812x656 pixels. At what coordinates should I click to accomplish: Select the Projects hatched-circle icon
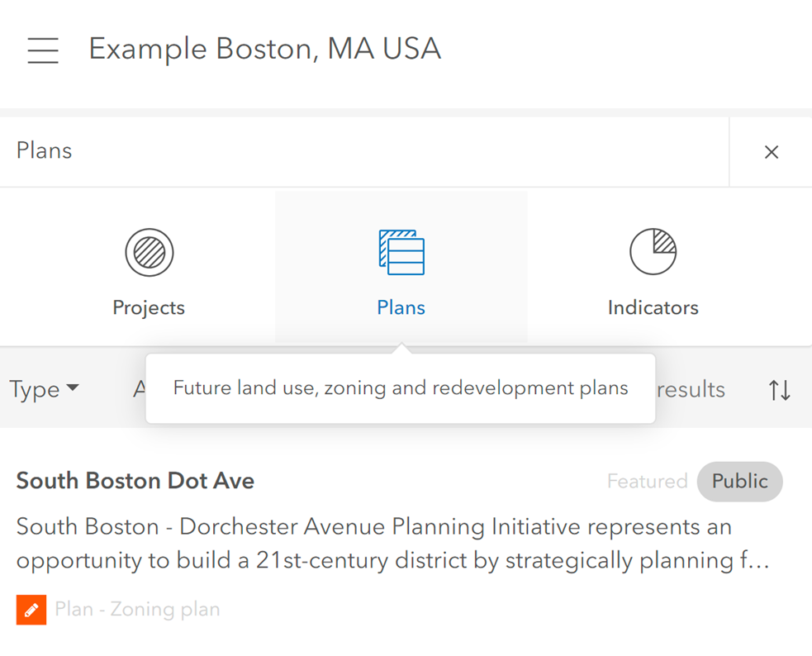[148, 251]
